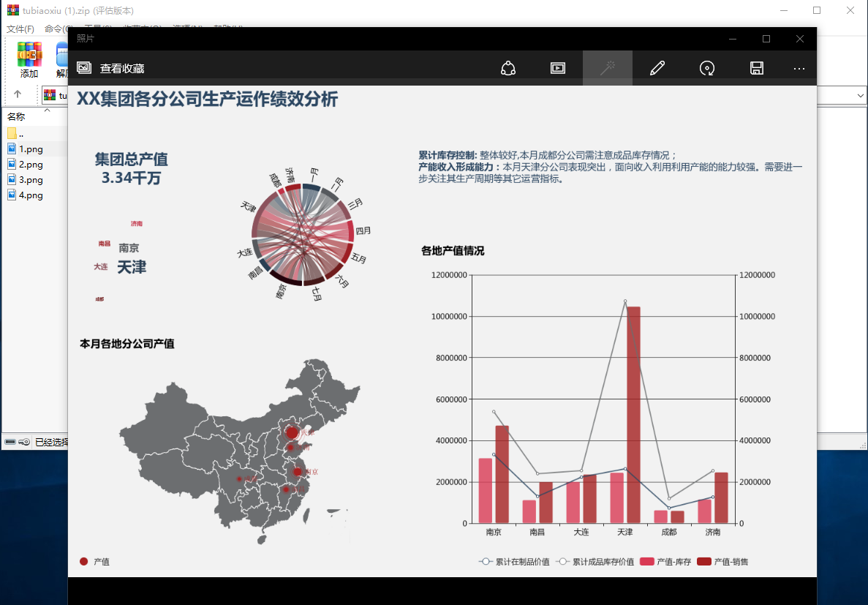Click the dashboard title XX集团各分公司生产运作绩效分析
This screenshot has height=605, width=868.
tap(207, 99)
